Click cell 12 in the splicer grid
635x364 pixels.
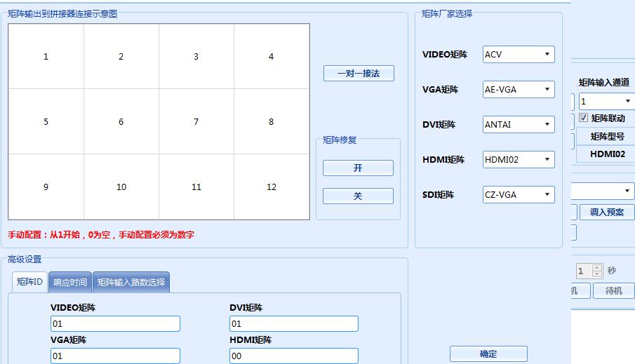pos(272,187)
